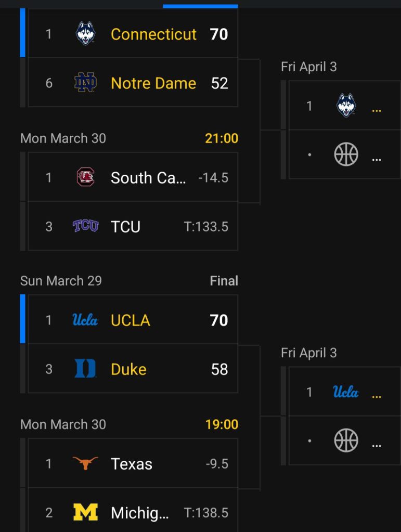Select the Michigan M logo
This screenshot has height=532, width=401.
click(x=85, y=513)
